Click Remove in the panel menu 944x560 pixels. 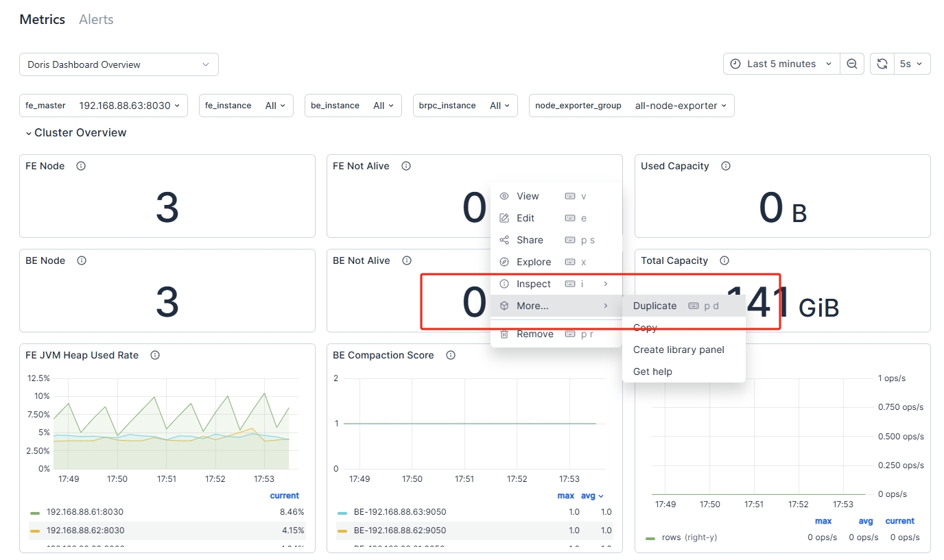(x=534, y=334)
